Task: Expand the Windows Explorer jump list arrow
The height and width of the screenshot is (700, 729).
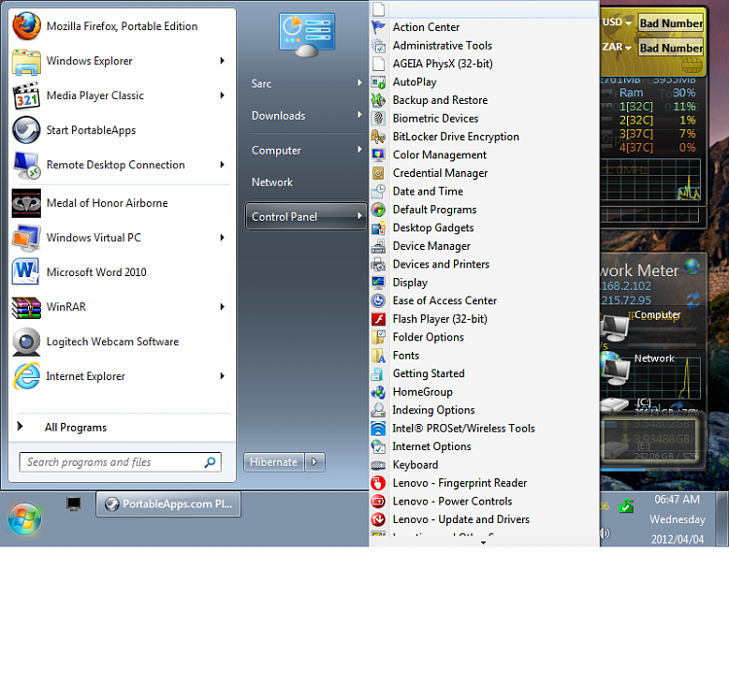Action: point(223,61)
